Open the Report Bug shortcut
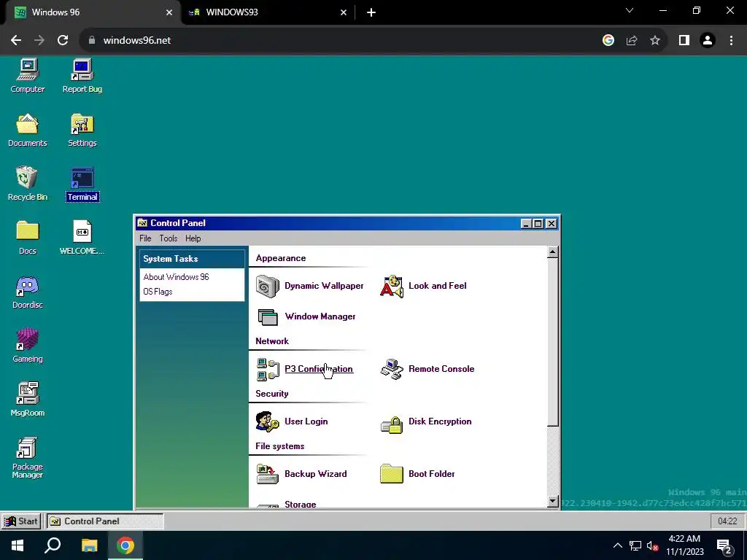This screenshot has width=747, height=560. (x=82, y=76)
